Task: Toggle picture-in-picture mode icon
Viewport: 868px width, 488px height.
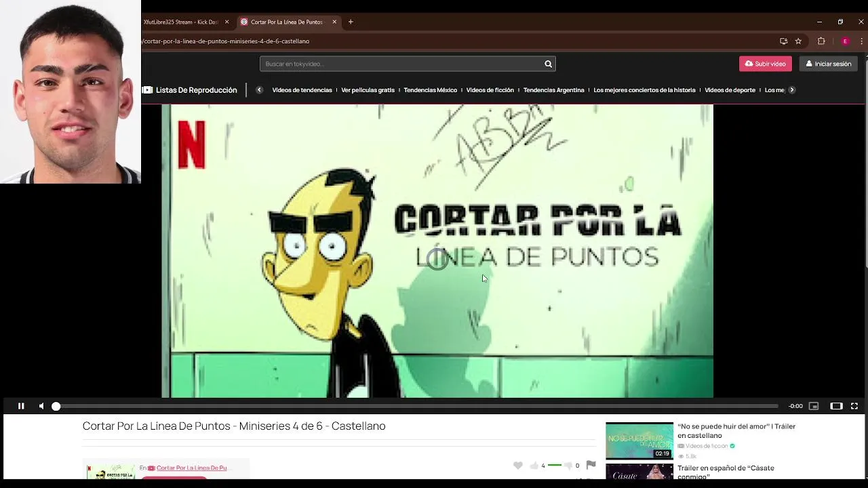Action: [x=814, y=406]
